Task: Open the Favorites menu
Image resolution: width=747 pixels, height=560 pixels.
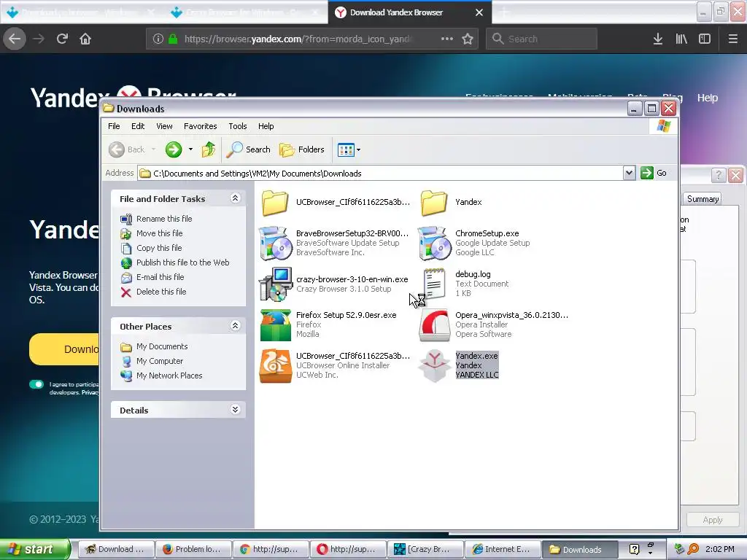Action: [x=200, y=126]
